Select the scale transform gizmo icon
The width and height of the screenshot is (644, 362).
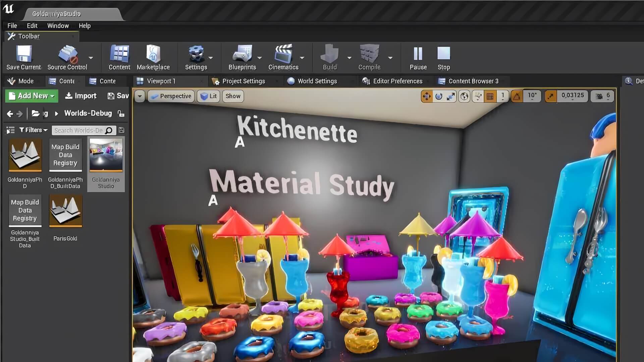click(451, 97)
